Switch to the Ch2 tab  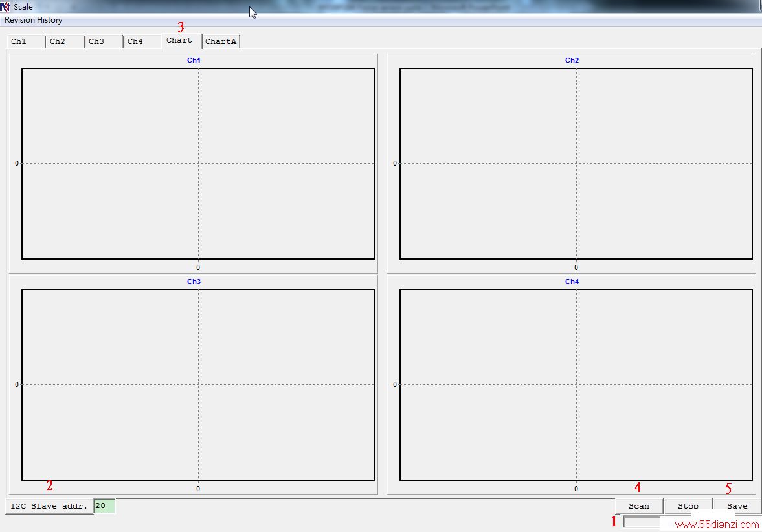[x=65, y=41]
